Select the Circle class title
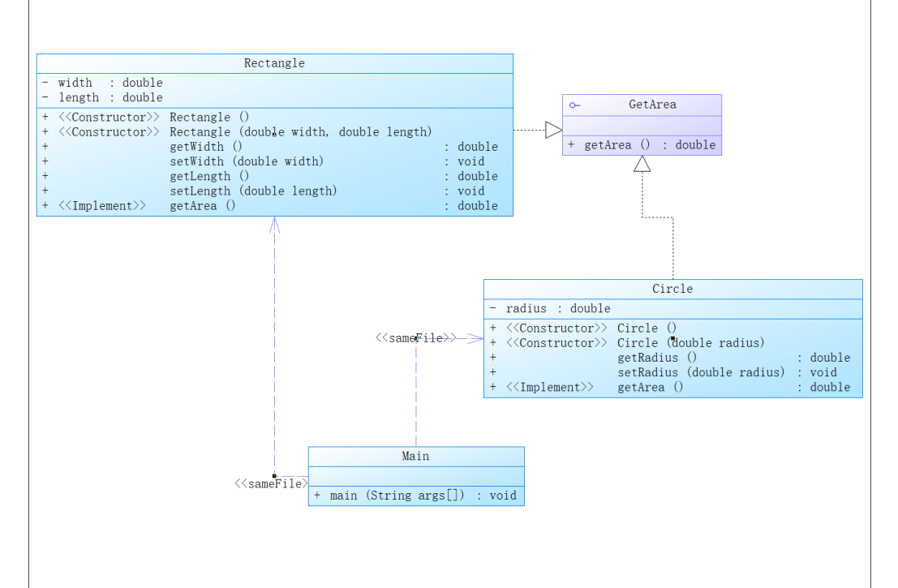Image resolution: width=898 pixels, height=588 pixels. pos(672,289)
